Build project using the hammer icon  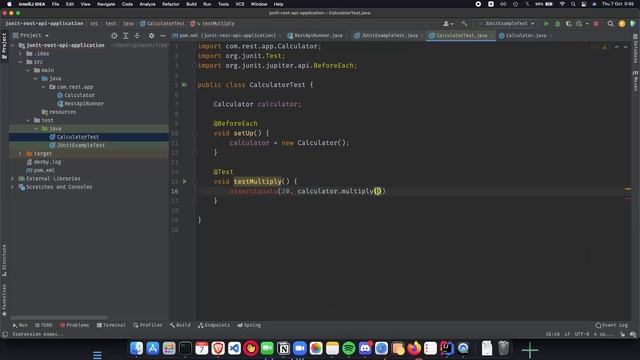pyautogui.click(x=464, y=24)
